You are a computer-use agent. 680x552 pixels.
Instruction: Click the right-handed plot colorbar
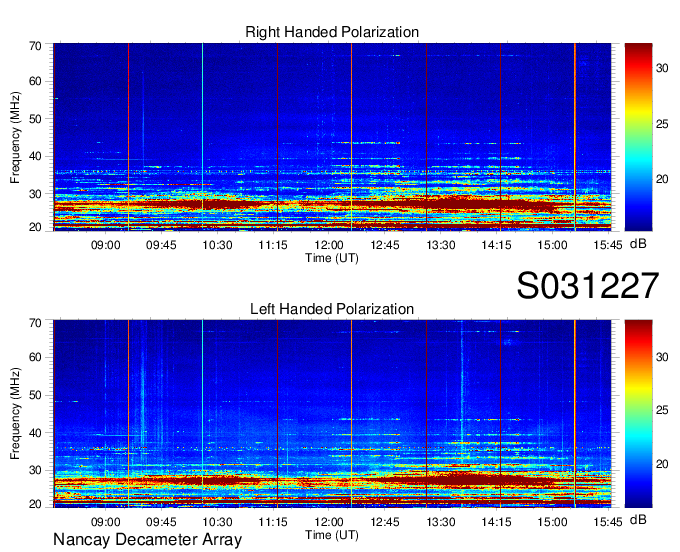tap(638, 137)
